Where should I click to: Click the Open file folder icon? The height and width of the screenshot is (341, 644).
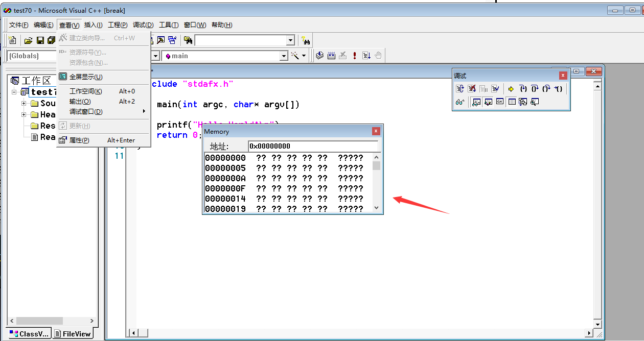29,40
